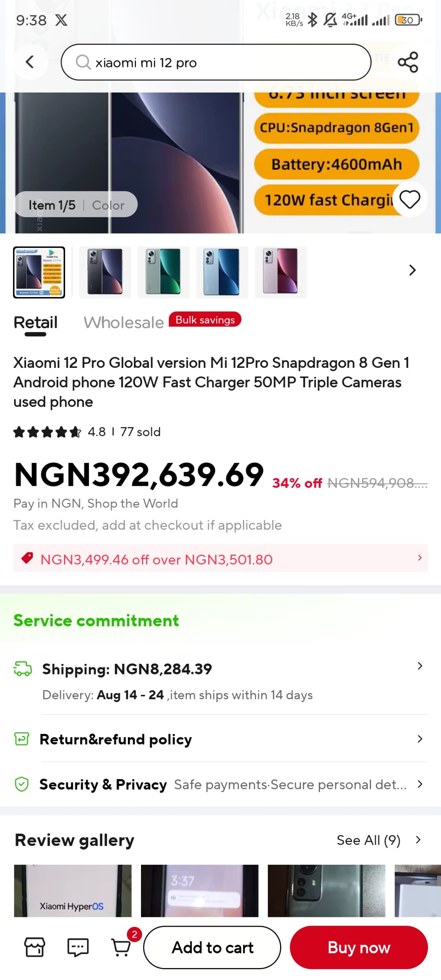The width and height of the screenshot is (441, 980).
Task: Open the shopping cart icon
Action: (121, 947)
